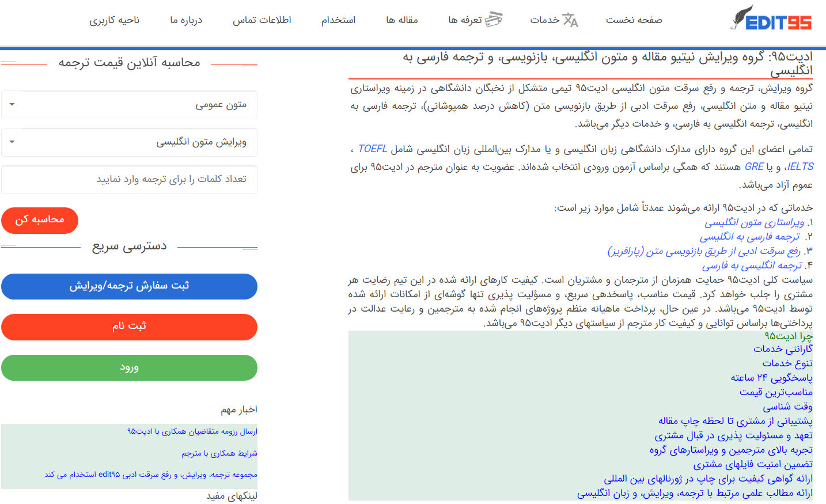Open news شرایط همکاری با مترجم
The image size is (826, 504).
[219, 453]
